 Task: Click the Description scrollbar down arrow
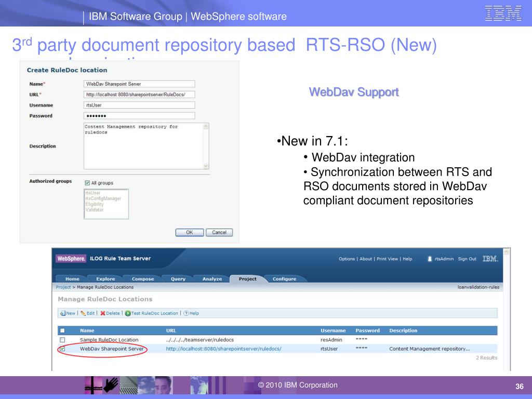coord(206,166)
